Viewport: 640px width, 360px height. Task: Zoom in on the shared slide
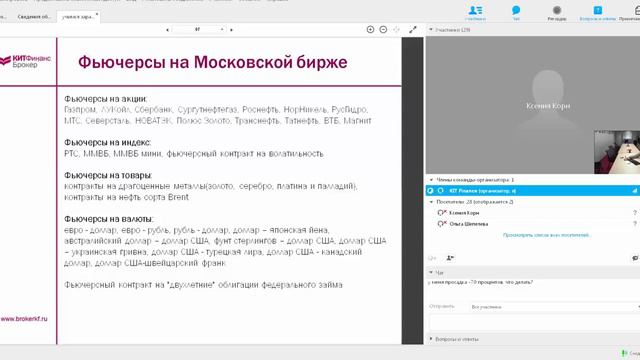point(370,29)
